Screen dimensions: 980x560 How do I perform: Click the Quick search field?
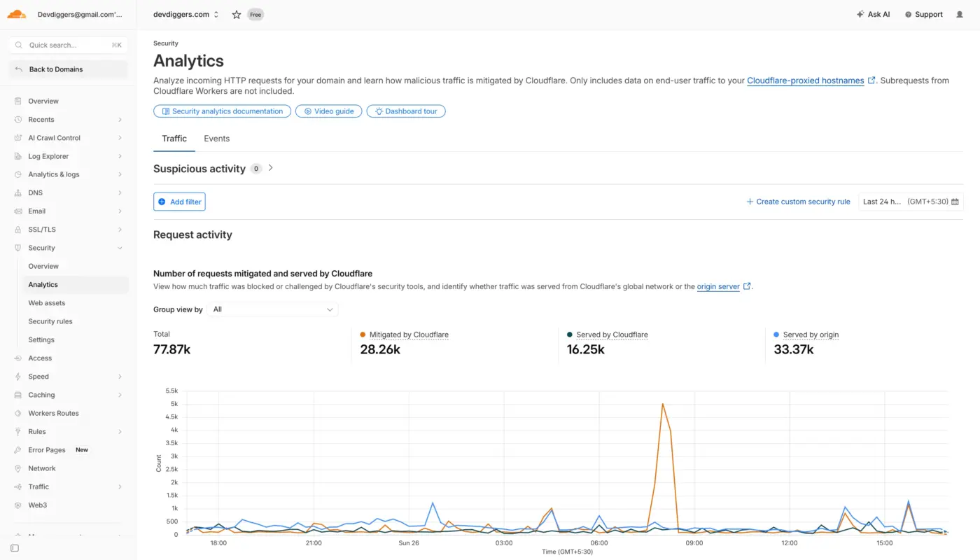tap(69, 45)
